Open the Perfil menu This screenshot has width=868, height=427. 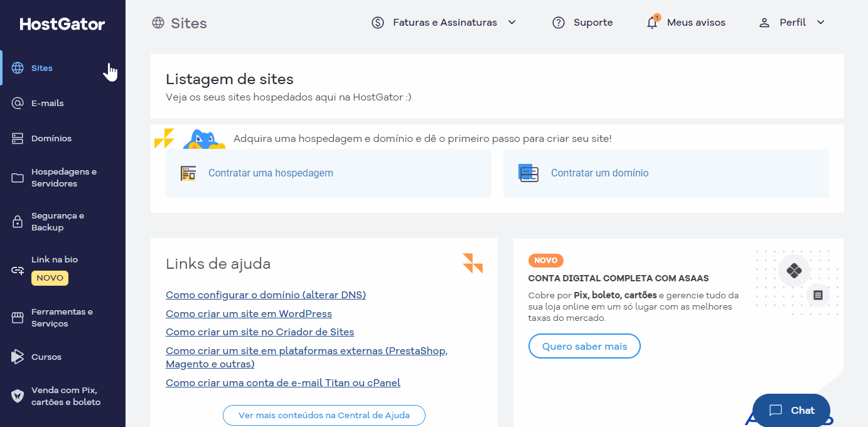click(x=792, y=23)
